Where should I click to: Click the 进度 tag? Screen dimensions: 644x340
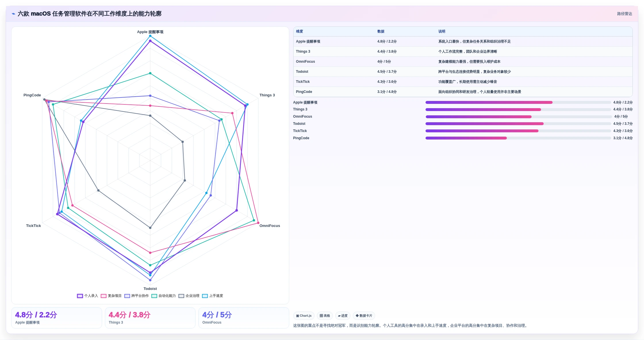[343, 316]
